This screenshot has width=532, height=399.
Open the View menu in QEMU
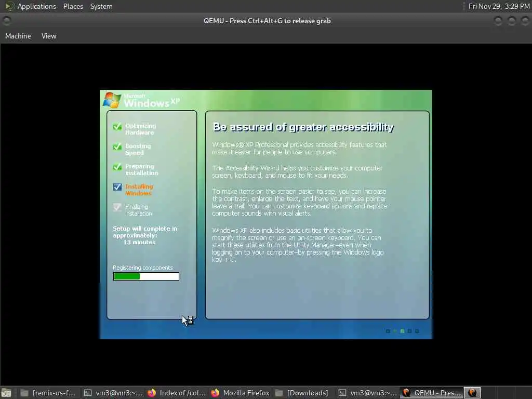pos(49,36)
